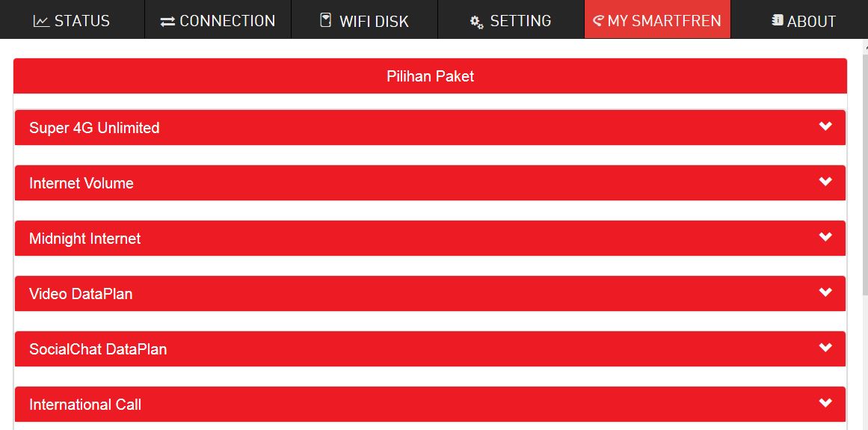Click the Connection arrows icon
This screenshot has width=868, height=430.
click(167, 22)
